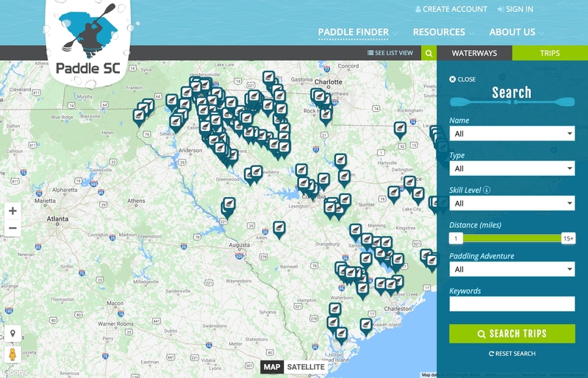Click the trip marker near Greenwood
This screenshot has height=378, width=588.
[x=257, y=174]
